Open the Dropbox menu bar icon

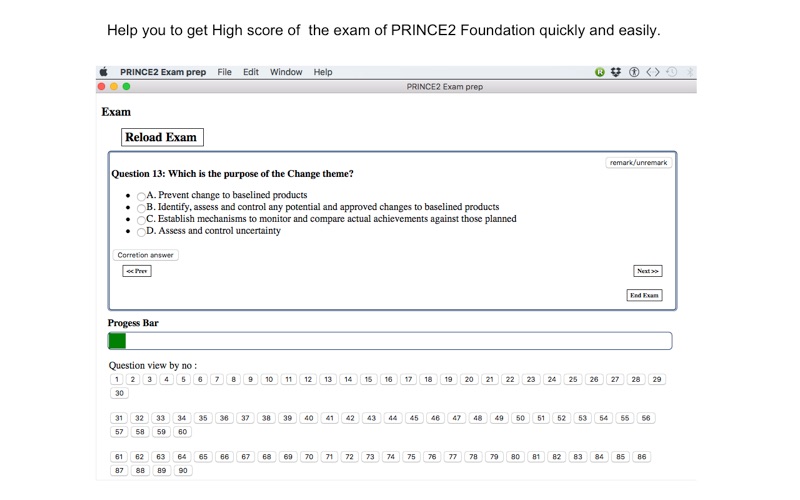click(616, 72)
